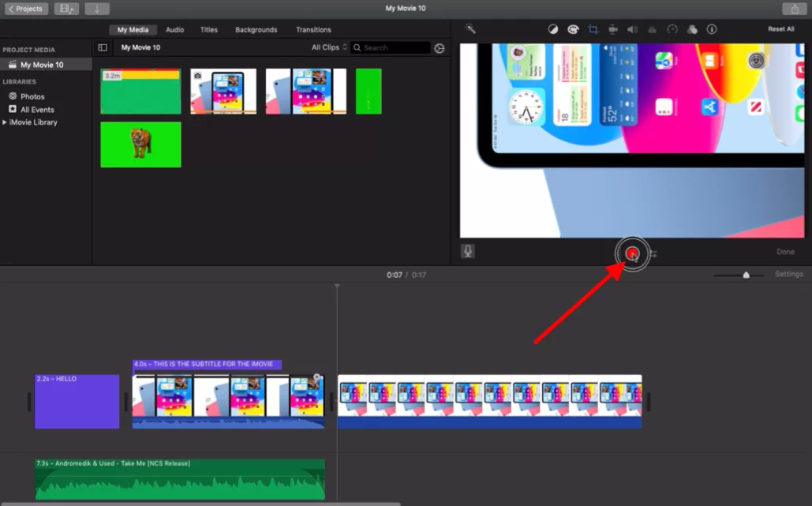This screenshot has height=506, width=812.
Task: Switch to the Backgrounds tab
Action: click(x=256, y=29)
